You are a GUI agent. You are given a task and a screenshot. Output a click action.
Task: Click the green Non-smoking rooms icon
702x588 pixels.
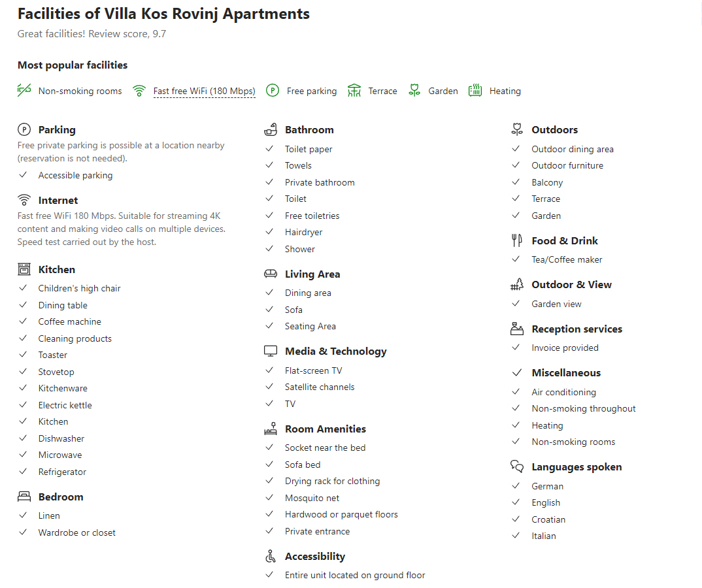(24, 90)
